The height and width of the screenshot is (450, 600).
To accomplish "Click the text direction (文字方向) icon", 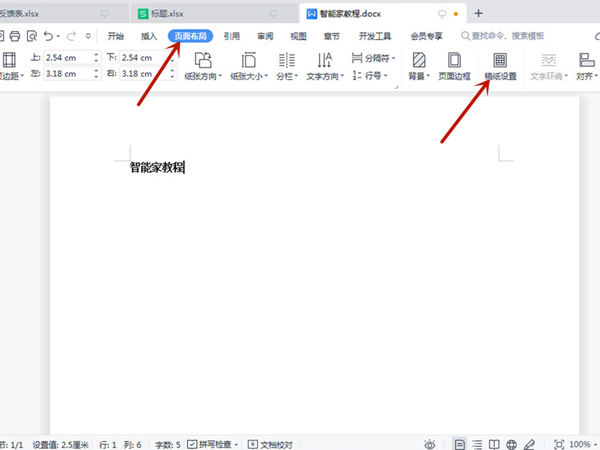I will (x=324, y=60).
